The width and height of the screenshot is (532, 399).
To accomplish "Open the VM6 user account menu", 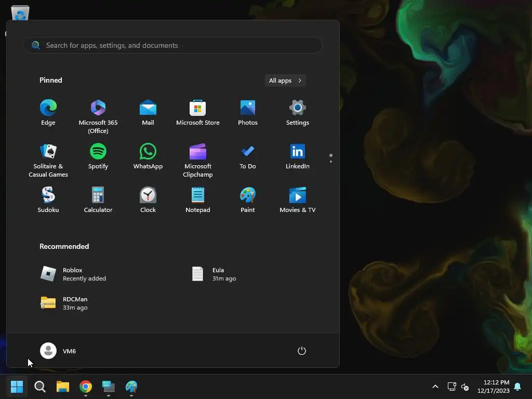I will click(x=58, y=351).
